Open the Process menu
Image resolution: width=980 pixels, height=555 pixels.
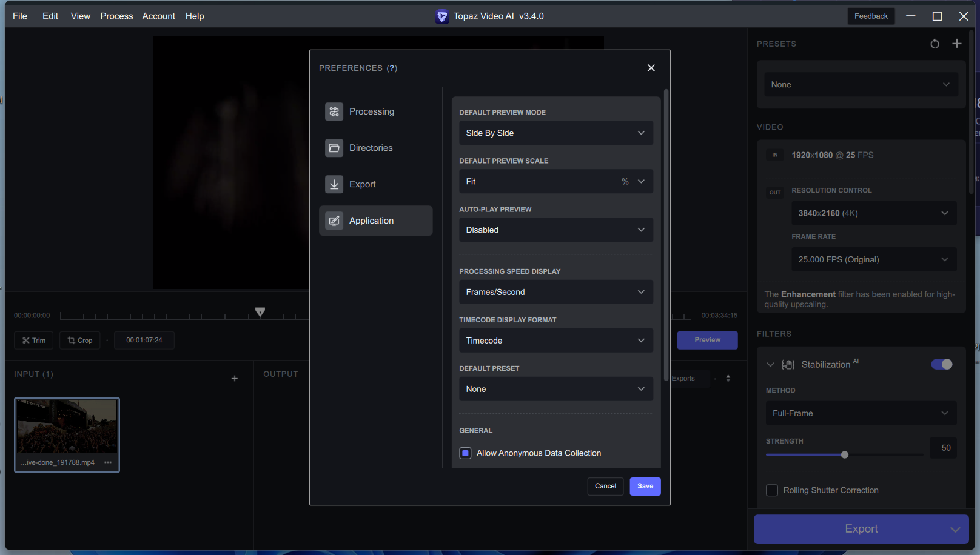point(116,16)
